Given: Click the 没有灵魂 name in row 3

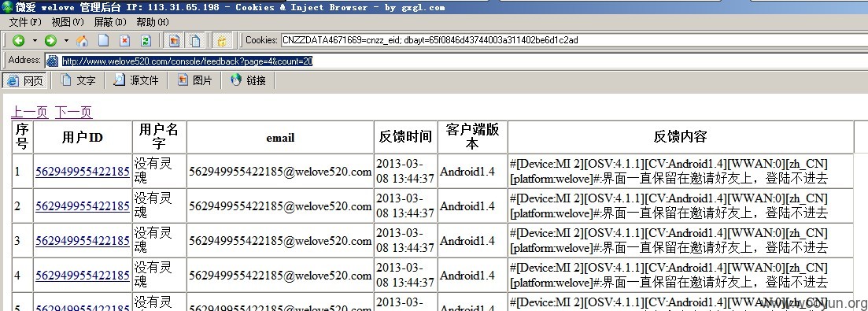Looking at the screenshot, I should click(x=153, y=239).
